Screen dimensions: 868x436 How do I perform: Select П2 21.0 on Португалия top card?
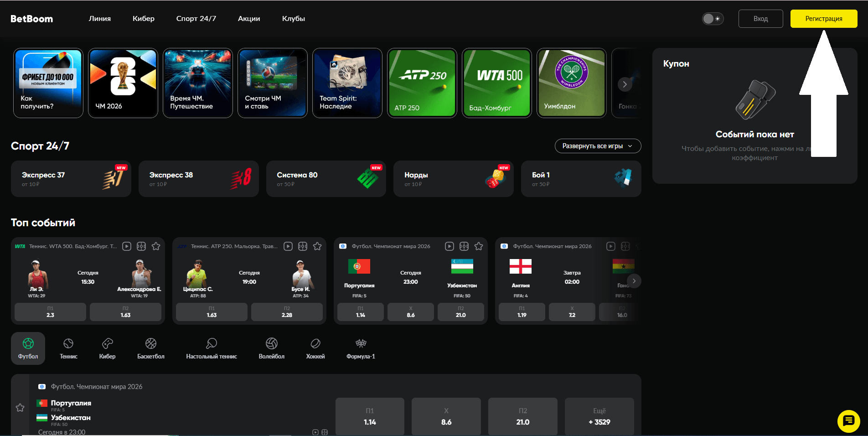[x=461, y=312]
